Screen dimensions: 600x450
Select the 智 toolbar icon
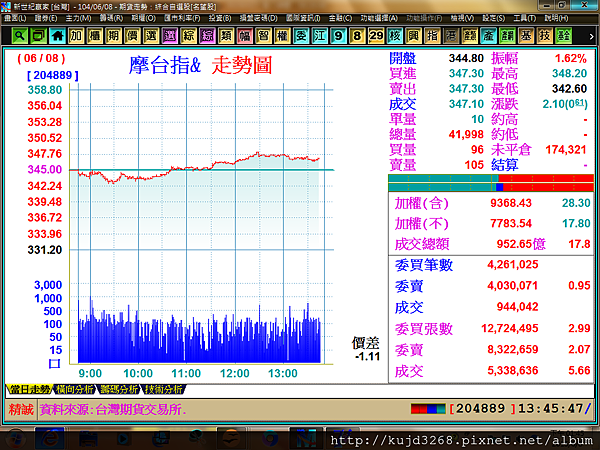[x=263, y=36]
